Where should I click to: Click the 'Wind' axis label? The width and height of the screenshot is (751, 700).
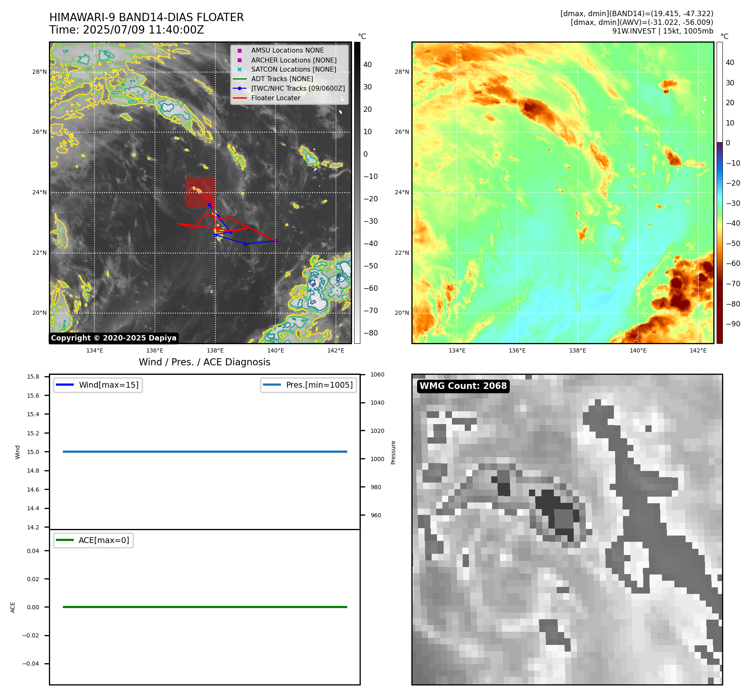tap(17, 452)
